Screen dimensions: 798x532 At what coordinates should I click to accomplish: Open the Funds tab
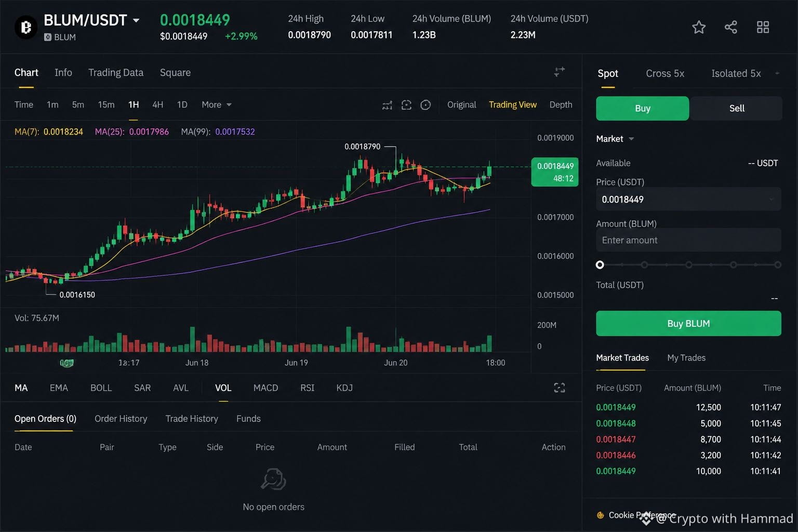[x=248, y=418]
